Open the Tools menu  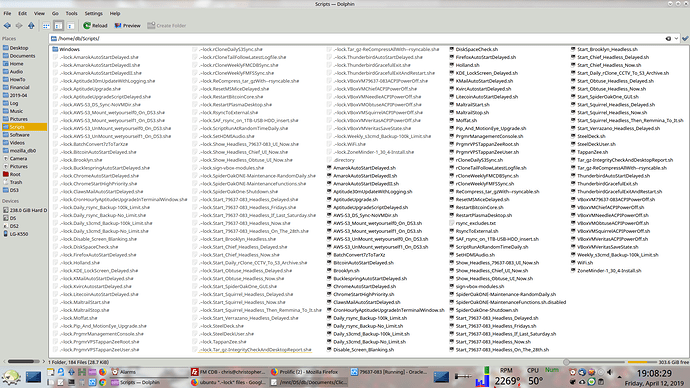coord(71,13)
